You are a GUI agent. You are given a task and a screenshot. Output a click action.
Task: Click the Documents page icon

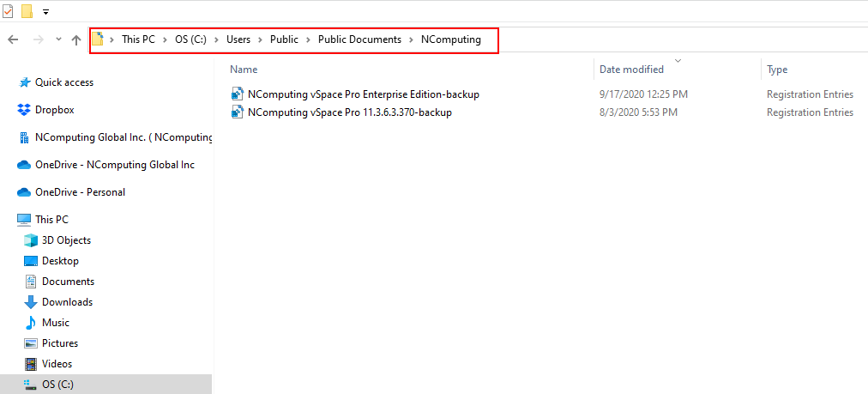31,282
